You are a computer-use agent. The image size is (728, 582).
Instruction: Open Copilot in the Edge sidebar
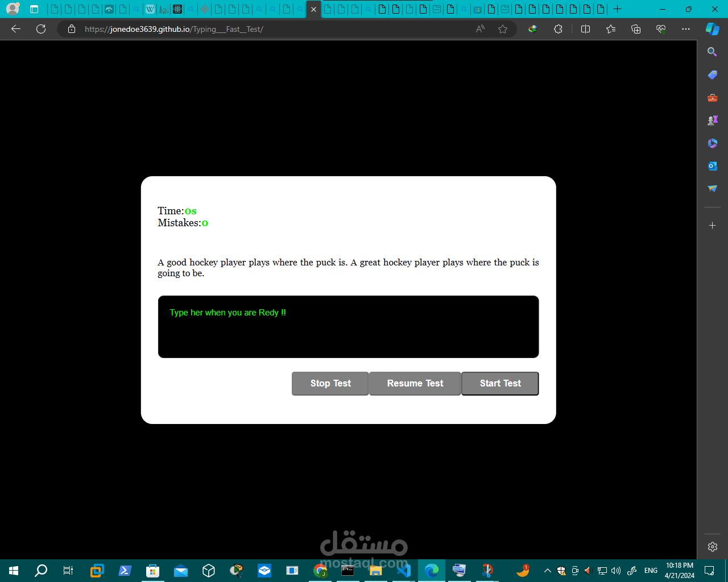pos(712,29)
